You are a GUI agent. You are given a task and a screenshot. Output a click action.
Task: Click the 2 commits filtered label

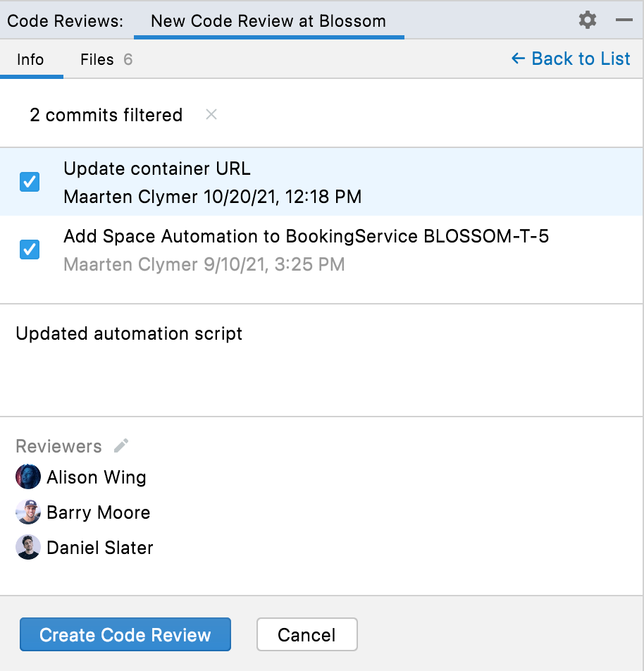[106, 115]
